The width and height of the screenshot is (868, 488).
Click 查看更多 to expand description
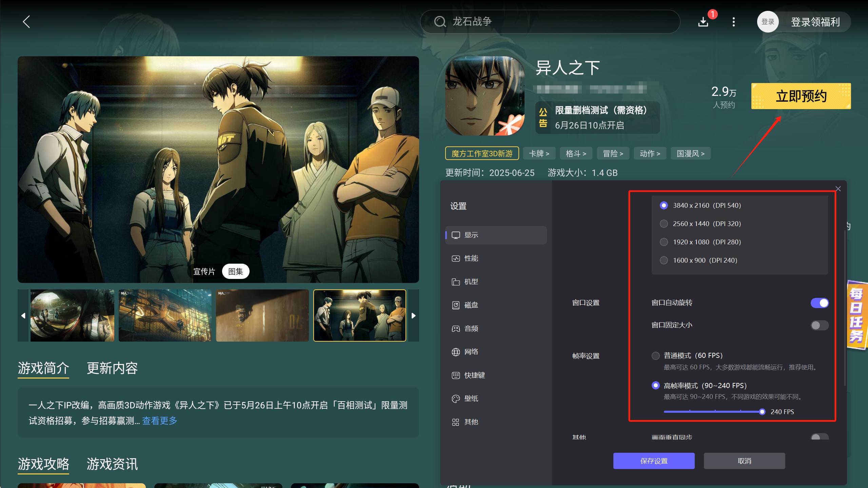coord(160,421)
